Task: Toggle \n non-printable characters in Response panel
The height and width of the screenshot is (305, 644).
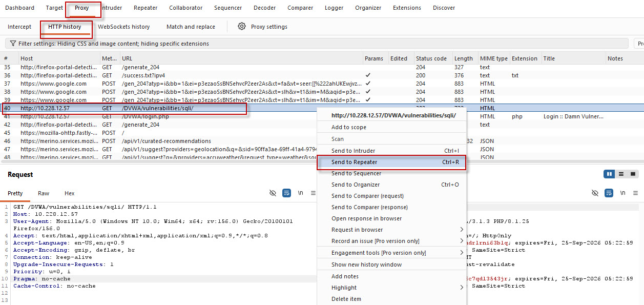Action: (622, 193)
